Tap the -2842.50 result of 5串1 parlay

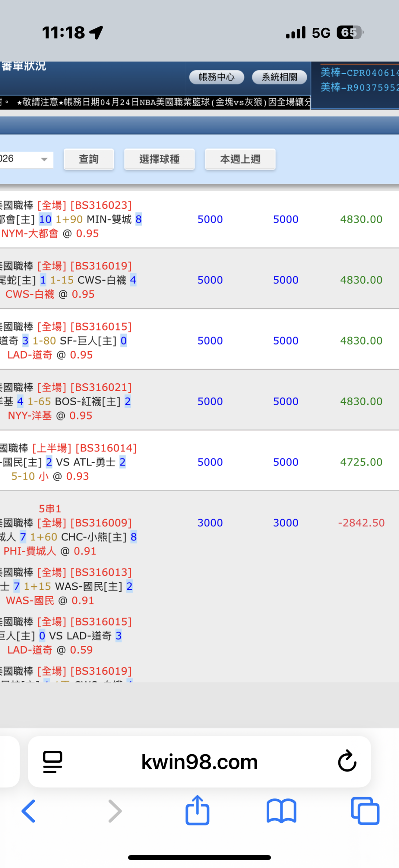point(361,523)
